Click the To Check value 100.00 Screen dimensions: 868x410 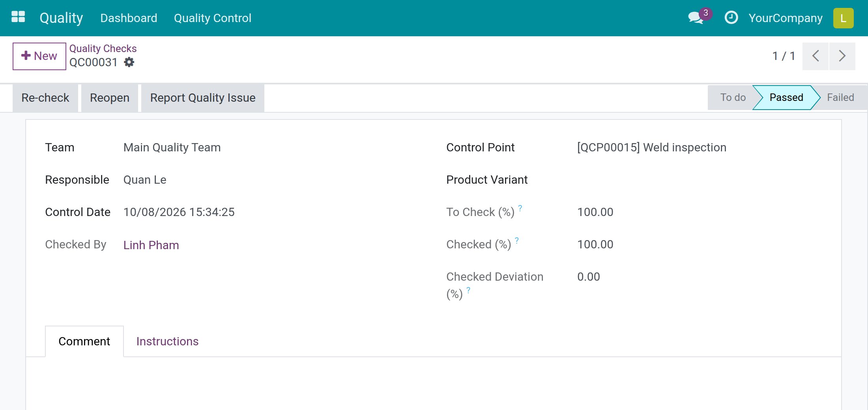(595, 212)
